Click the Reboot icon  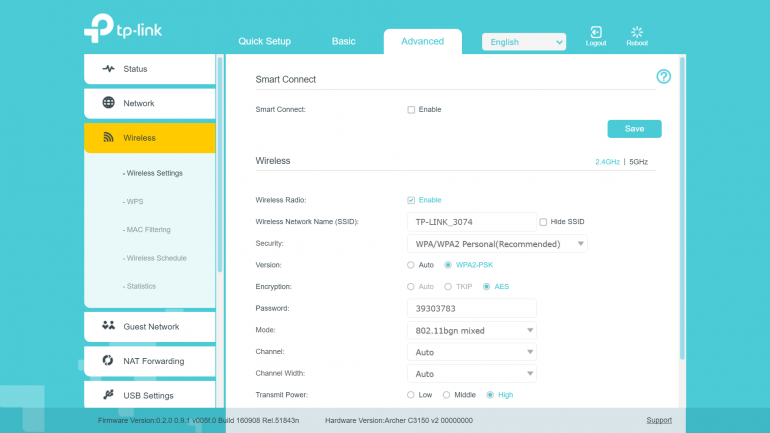(x=637, y=32)
